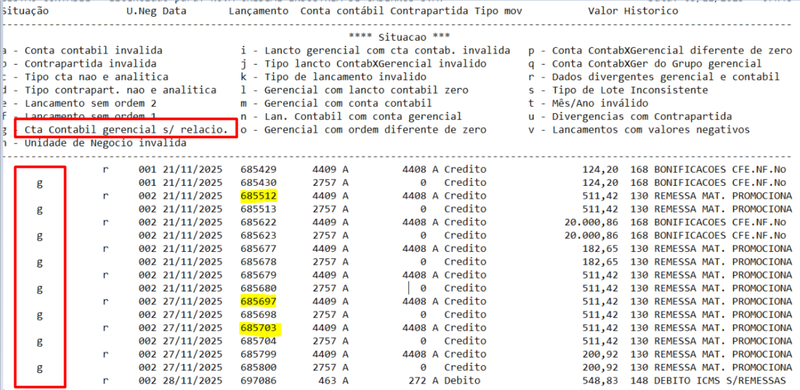Click highlighted lançamento number 685703
This screenshot has width=800, height=390.
259,328
